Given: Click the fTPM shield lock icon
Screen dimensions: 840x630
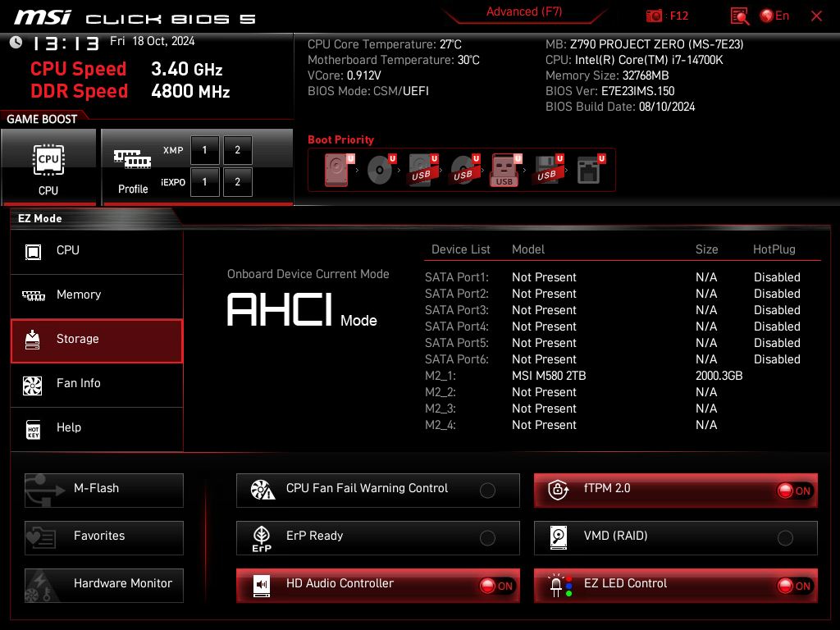Looking at the screenshot, I should (x=558, y=490).
